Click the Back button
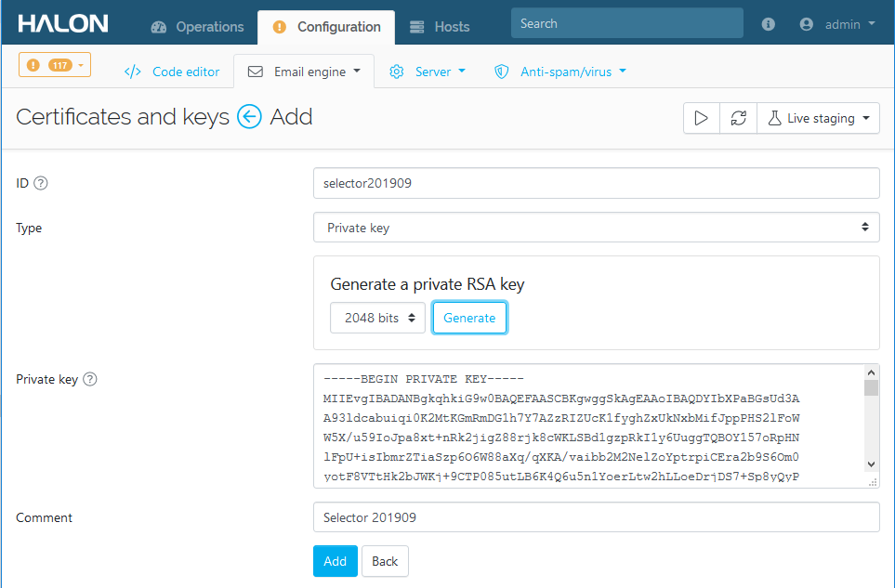 pyautogui.click(x=385, y=561)
